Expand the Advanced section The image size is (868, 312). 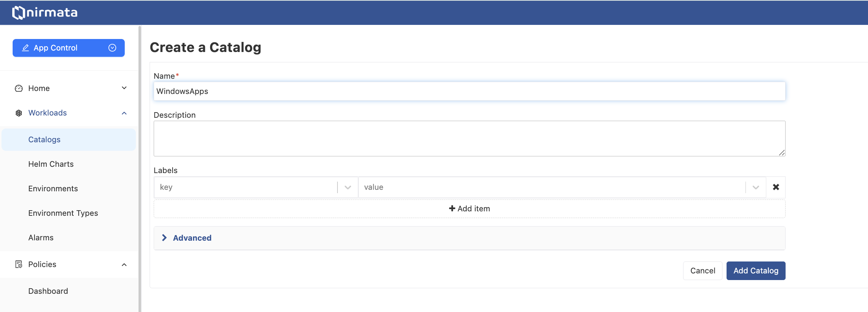click(x=469, y=238)
